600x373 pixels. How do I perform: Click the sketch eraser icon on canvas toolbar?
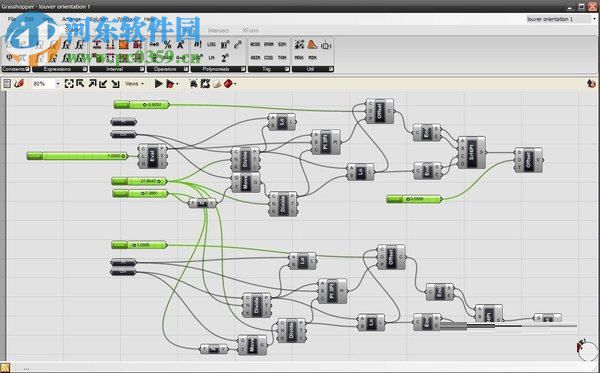coord(19,83)
